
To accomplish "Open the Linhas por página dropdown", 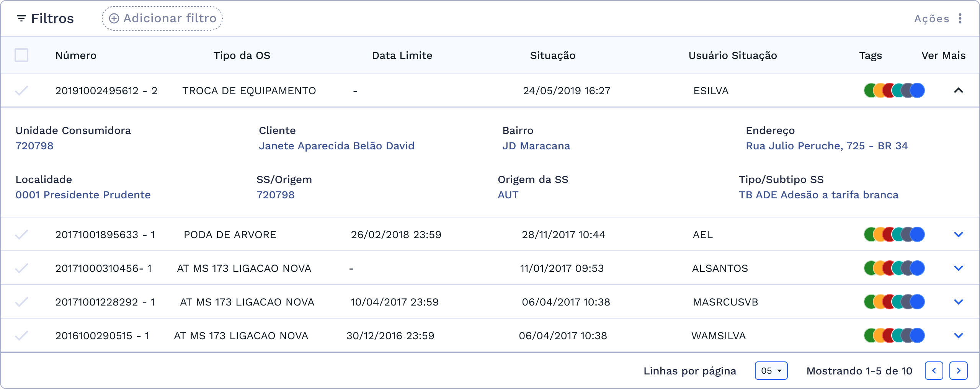I will [x=771, y=371].
